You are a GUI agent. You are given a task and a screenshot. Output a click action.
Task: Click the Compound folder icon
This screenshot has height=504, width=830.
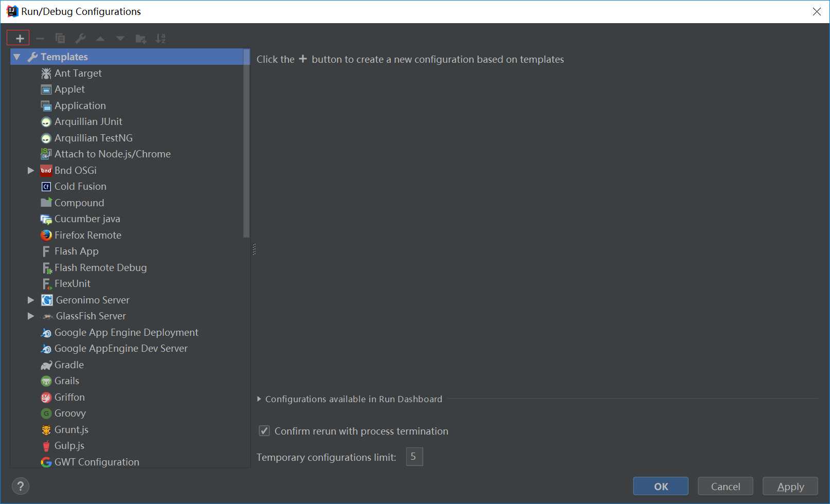coord(46,203)
